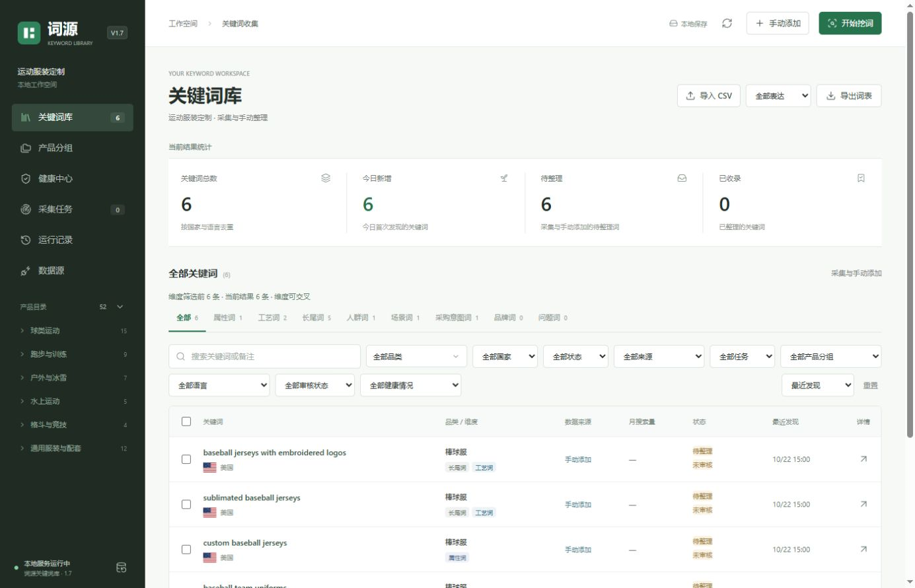Image resolution: width=915 pixels, height=588 pixels.
Task: Switch to the 长尾词 tab
Action: (316, 318)
